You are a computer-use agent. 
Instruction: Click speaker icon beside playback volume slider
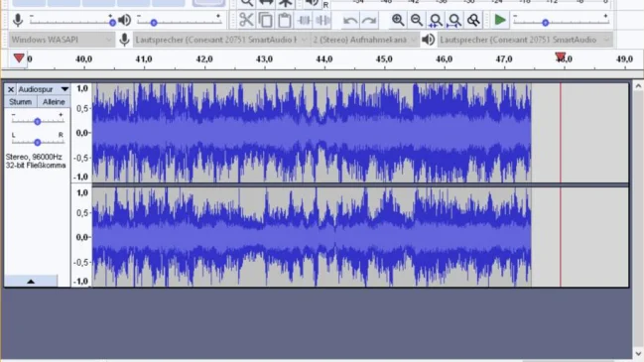(x=124, y=20)
